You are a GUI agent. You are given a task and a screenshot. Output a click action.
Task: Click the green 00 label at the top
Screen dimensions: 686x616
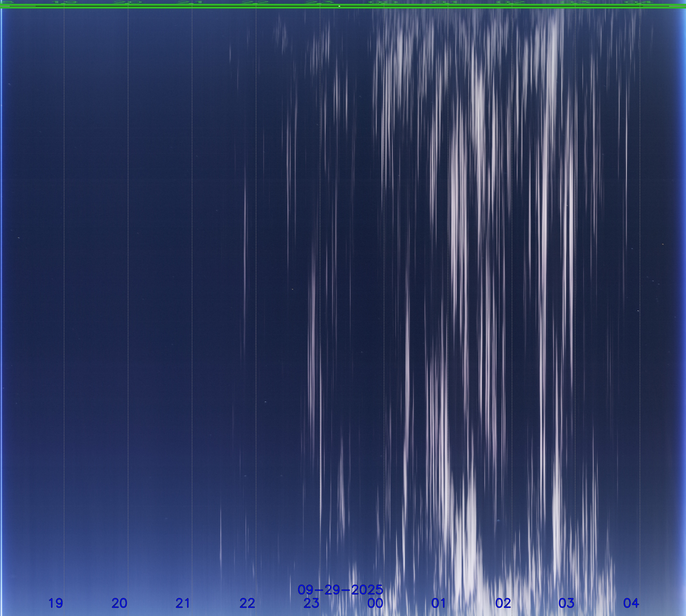(383, 2)
